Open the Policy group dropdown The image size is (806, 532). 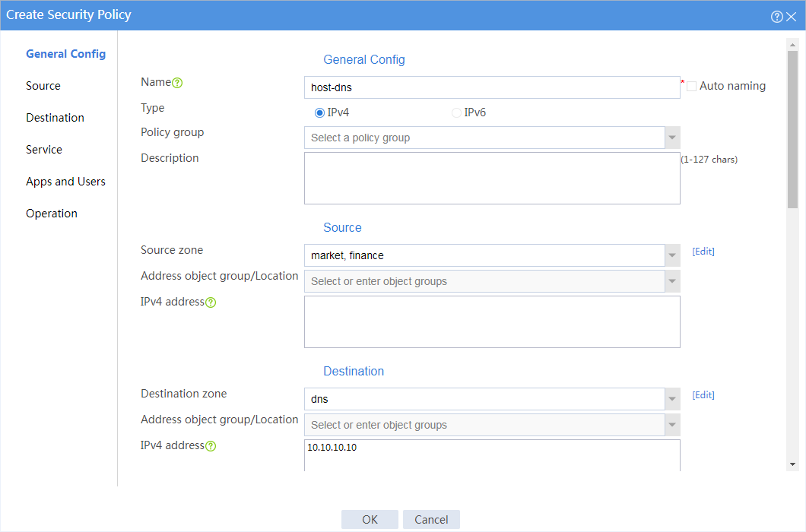click(672, 138)
